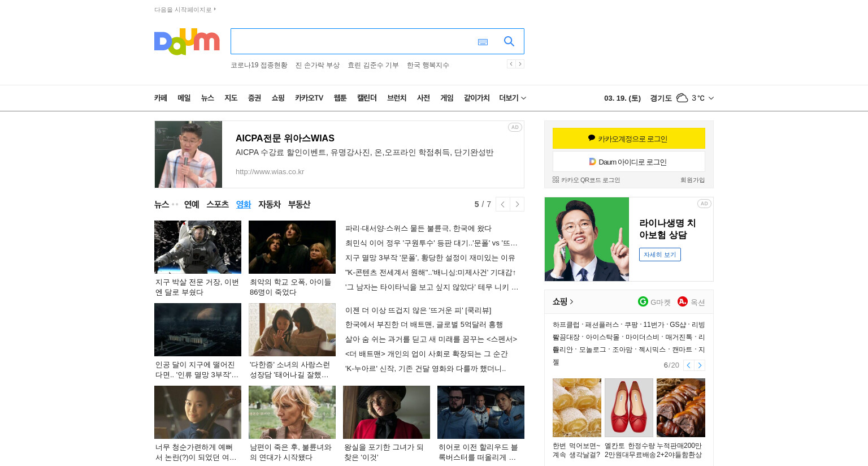Open headline 파리·대서양·스위스 물든 불륜극
The width and height of the screenshot is (868, 466).
(x=418, y=228)
